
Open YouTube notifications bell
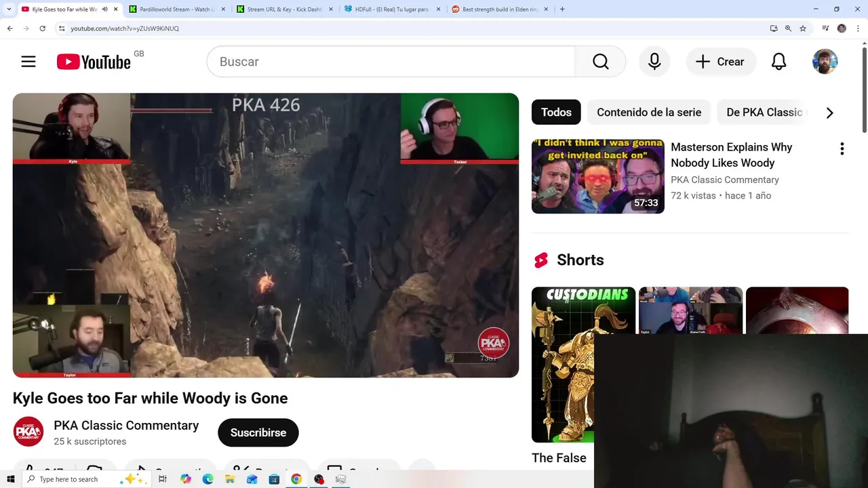[779, 62]
